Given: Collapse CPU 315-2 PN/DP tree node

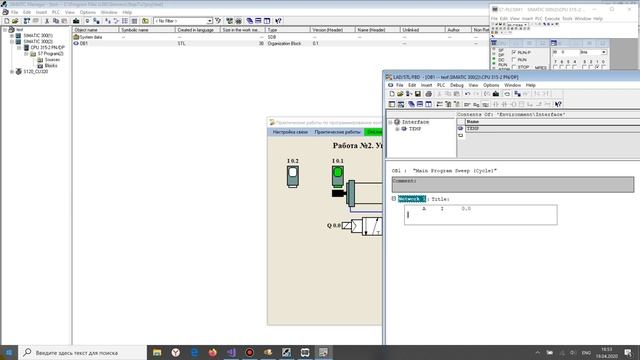Looking at the screenshot, I should [19, 47].
